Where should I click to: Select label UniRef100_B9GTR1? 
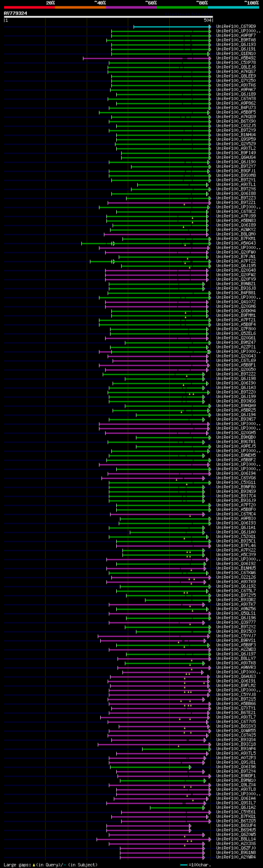tap(236, 442)
